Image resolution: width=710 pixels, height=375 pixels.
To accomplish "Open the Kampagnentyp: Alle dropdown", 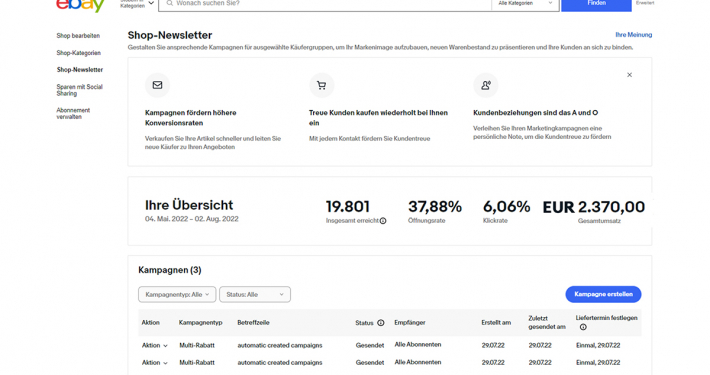I will pyautogui.click(x=177, y=294).
